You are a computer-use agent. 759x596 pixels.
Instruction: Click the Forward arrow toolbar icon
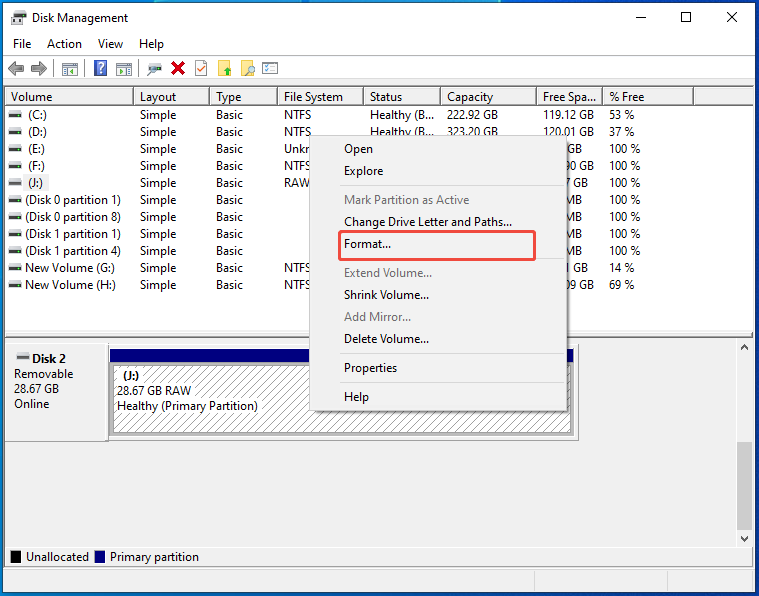pos(39,68)
